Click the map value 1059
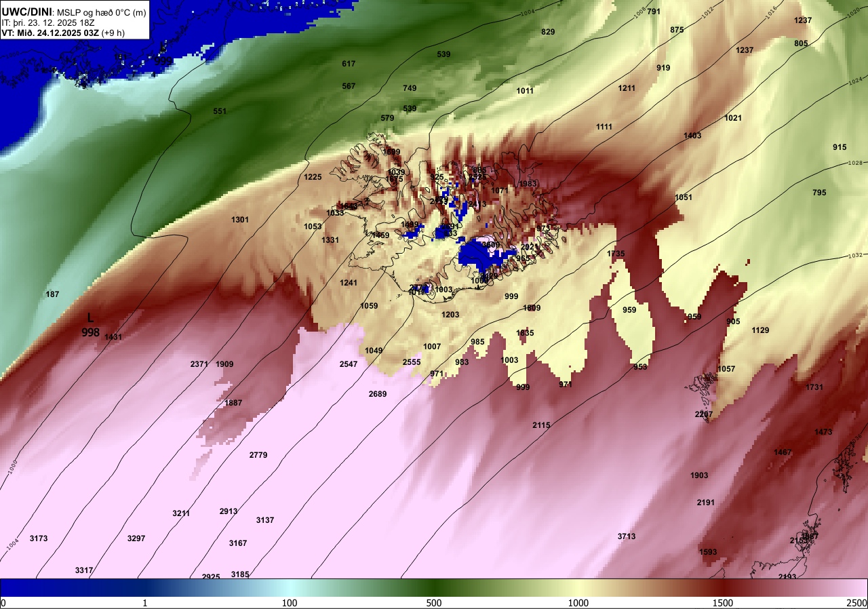This screenshot has width=868, height=609. click(369, 306)
